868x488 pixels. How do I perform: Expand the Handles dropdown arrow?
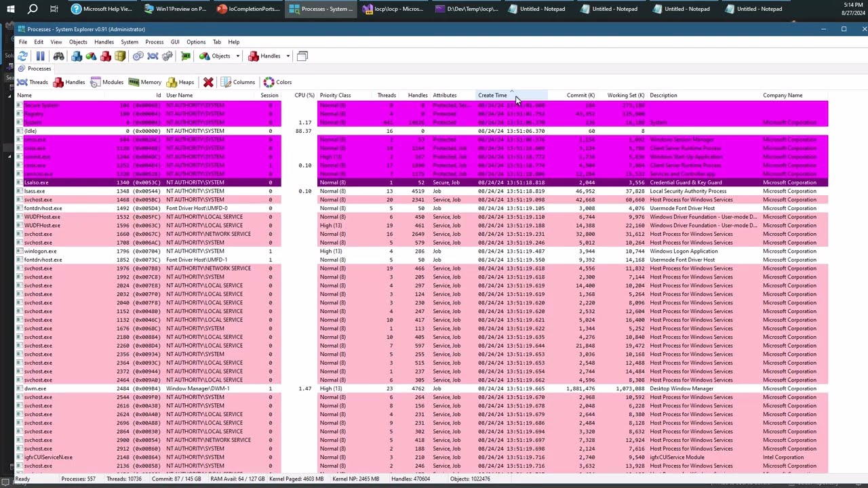[x=288, y=56]
